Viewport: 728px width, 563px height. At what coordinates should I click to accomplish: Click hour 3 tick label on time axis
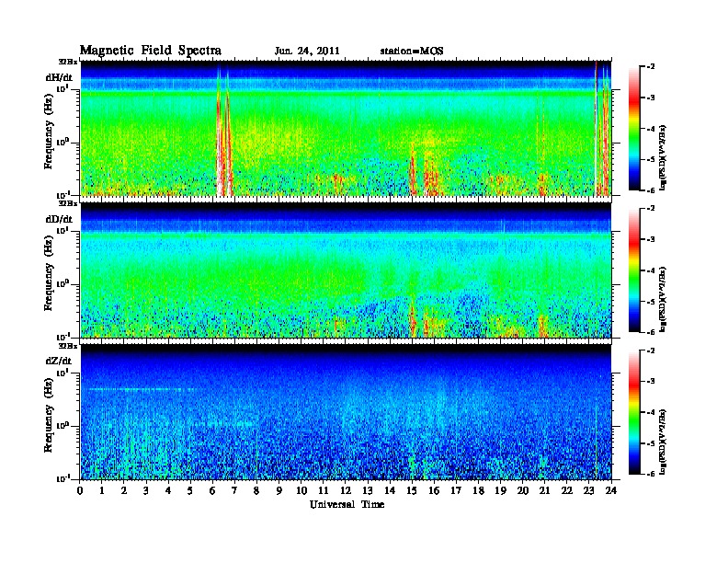(146, 490)
